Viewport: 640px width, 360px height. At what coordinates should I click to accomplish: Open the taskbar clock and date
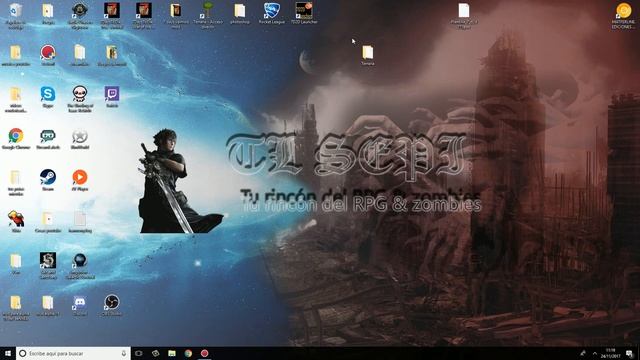coord(611,353)
